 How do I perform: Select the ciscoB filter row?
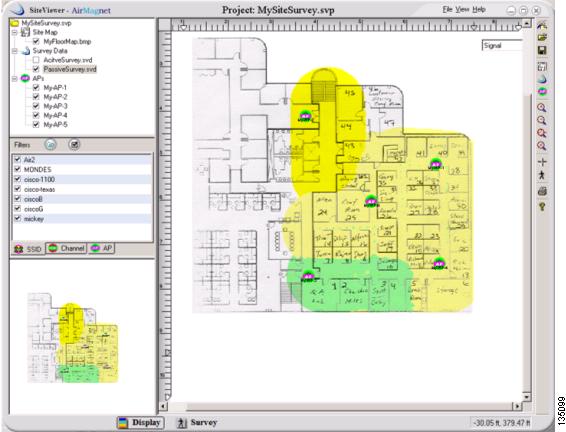(82, 199)
